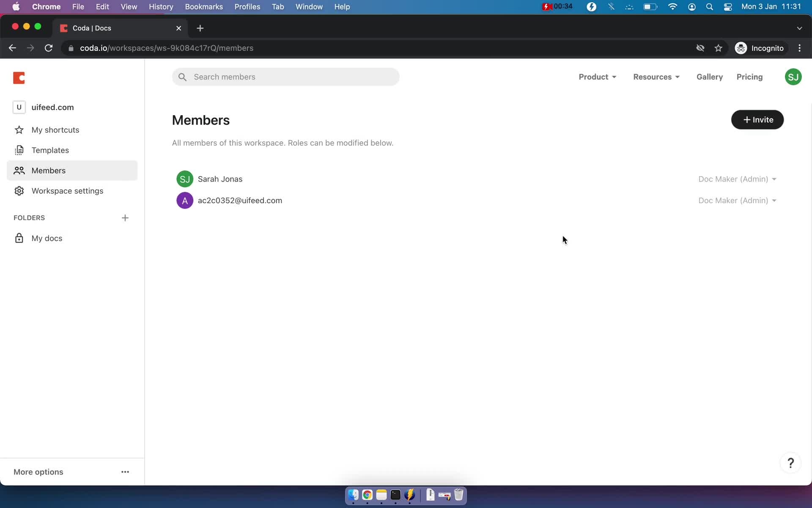This screenshot has height=508, width=812.
Task: Click the Coda logo icon in sidebar
Action: pyautogui.click(x=19, y=77)
